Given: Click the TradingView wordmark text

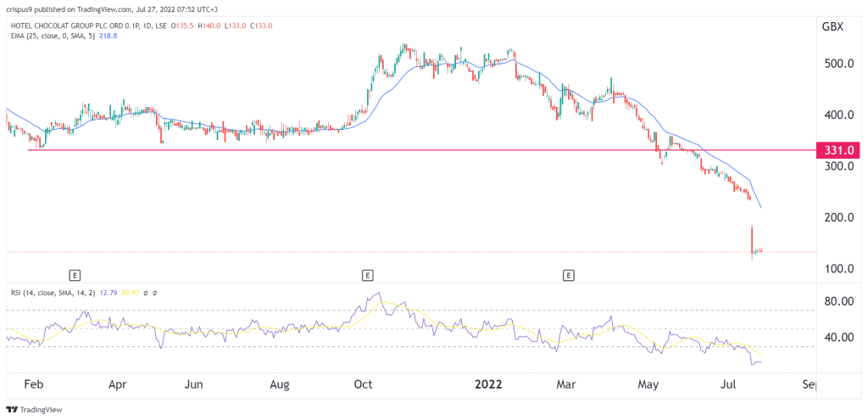Looking at the screenshot, I should (41, 410).
